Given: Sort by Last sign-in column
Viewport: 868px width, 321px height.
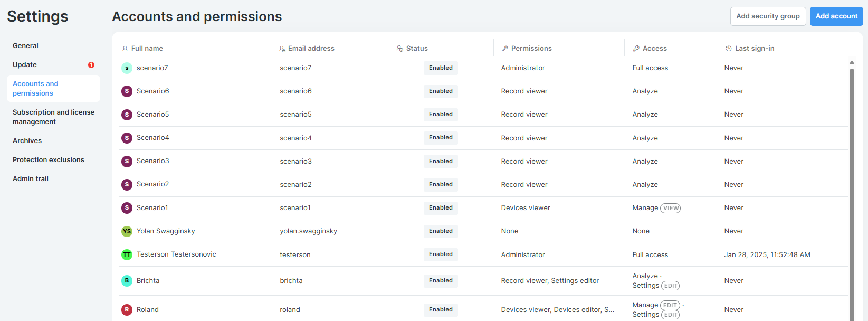Looking at the screenshot, I should pos(755,49).
